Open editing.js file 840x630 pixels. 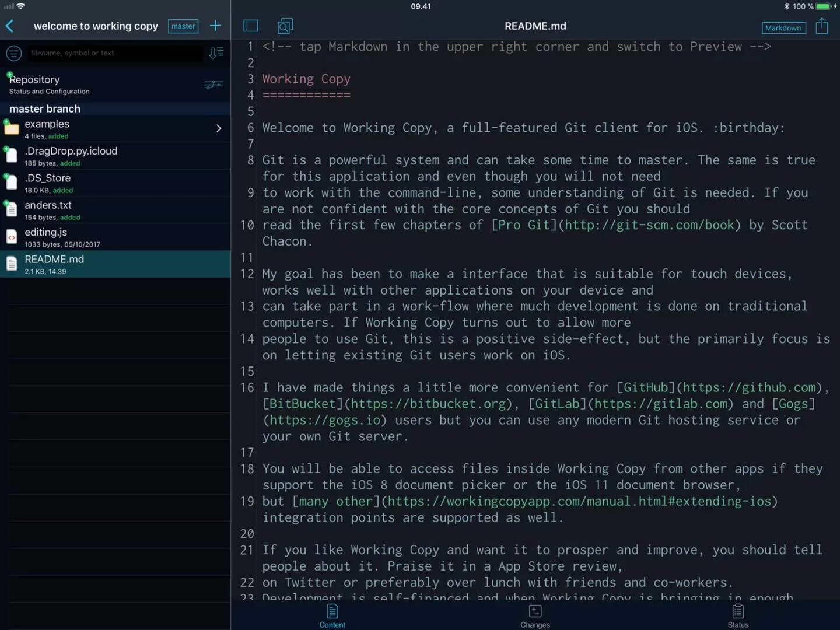click(x=115, y=237)
